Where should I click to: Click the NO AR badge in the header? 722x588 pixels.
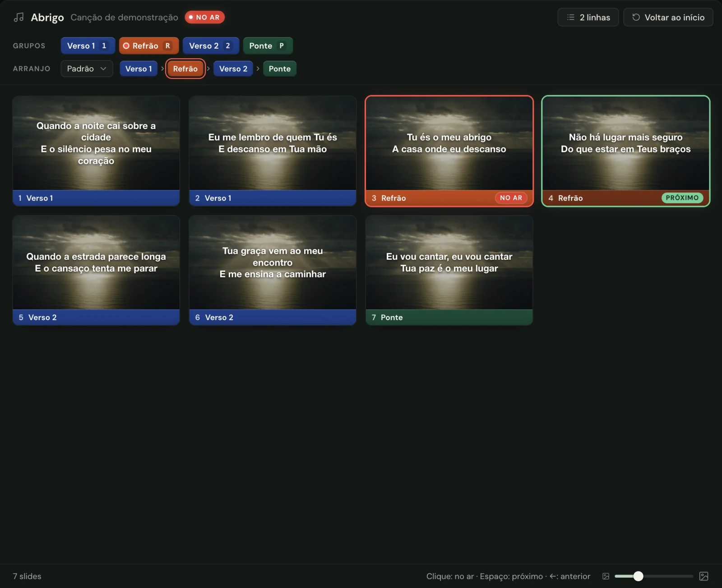pos(204,17)
